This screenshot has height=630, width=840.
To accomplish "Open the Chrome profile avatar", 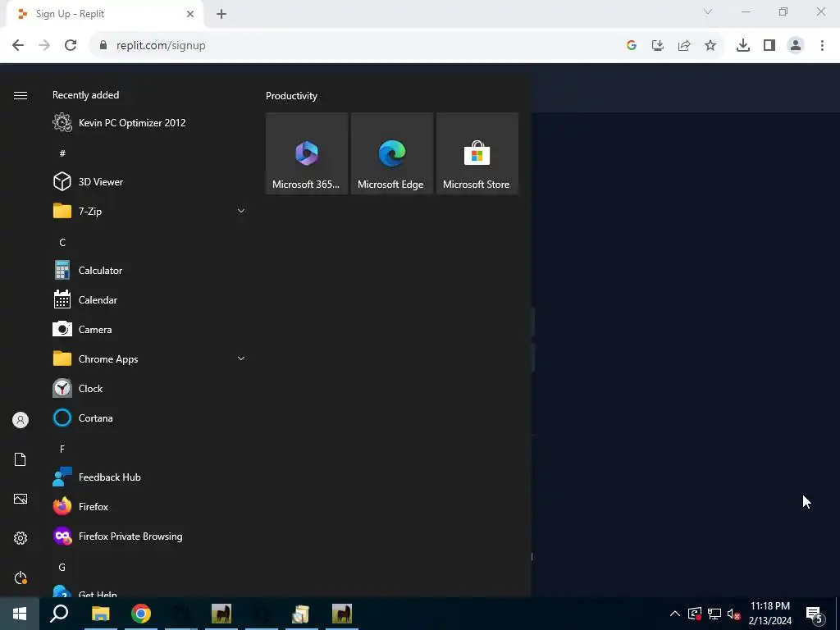I will point(796,46).
